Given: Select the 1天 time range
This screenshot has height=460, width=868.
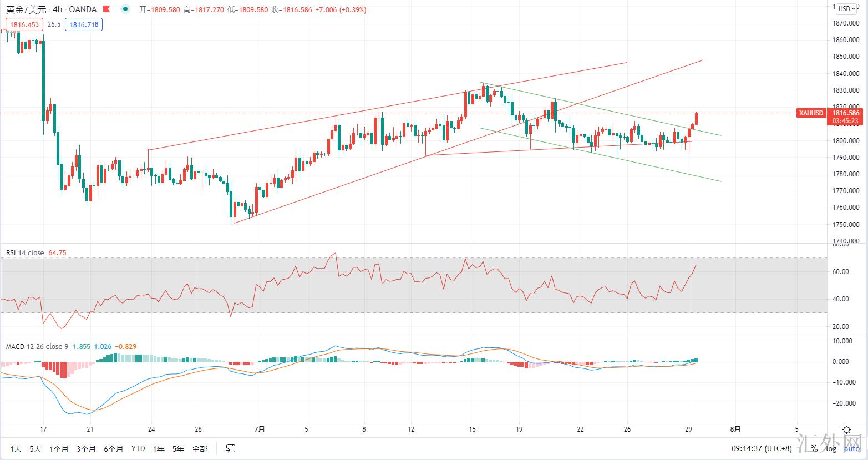Looking at the screenshot, I should click(x=16, y=448).
